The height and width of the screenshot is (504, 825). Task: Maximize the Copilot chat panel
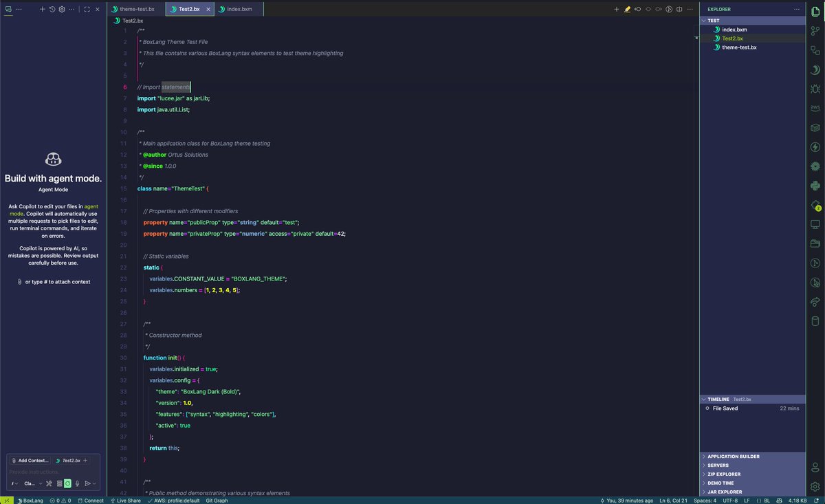(x=87, y=10)
